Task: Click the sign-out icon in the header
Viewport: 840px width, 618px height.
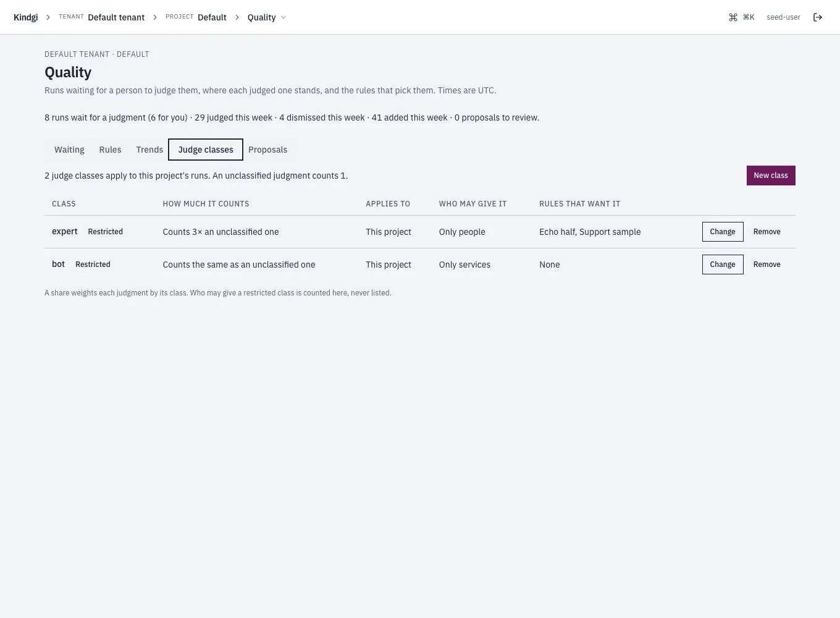Action: pos(818,17)
